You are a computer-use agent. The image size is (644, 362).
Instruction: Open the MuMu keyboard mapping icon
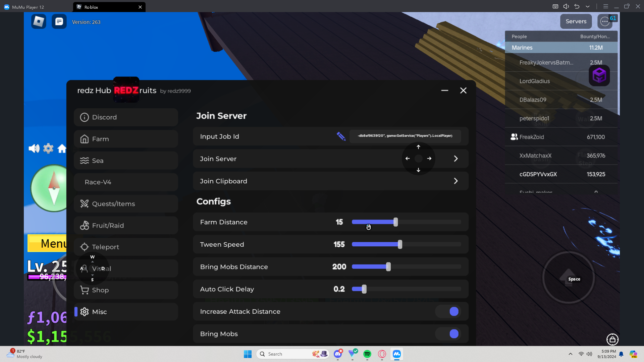[555, 6]
